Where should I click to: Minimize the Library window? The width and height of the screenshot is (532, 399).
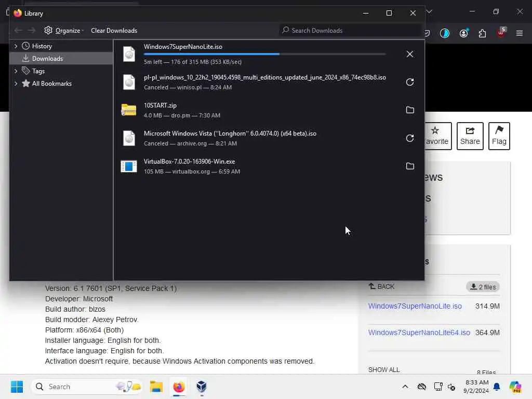[365, 13]
